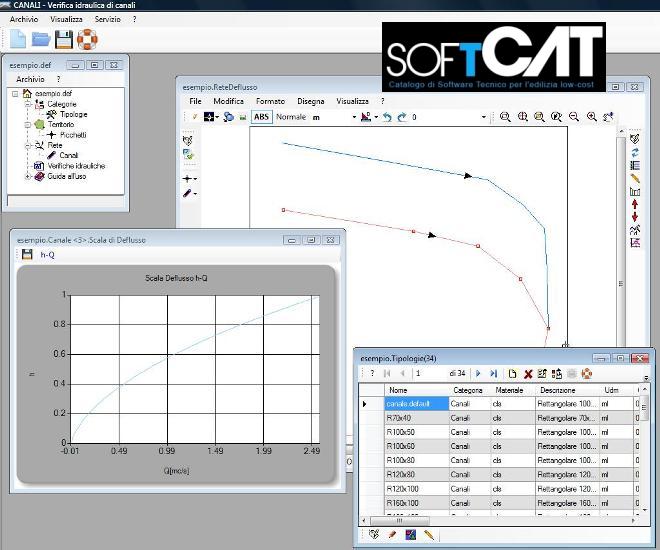The width and height of the screenshot is (660, 550).
Task: Expand the Guida all'uso tree node
Action: [28, 176]
